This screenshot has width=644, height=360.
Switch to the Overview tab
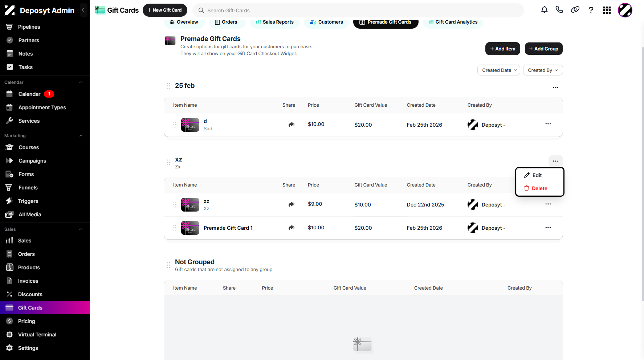point(184,22)
